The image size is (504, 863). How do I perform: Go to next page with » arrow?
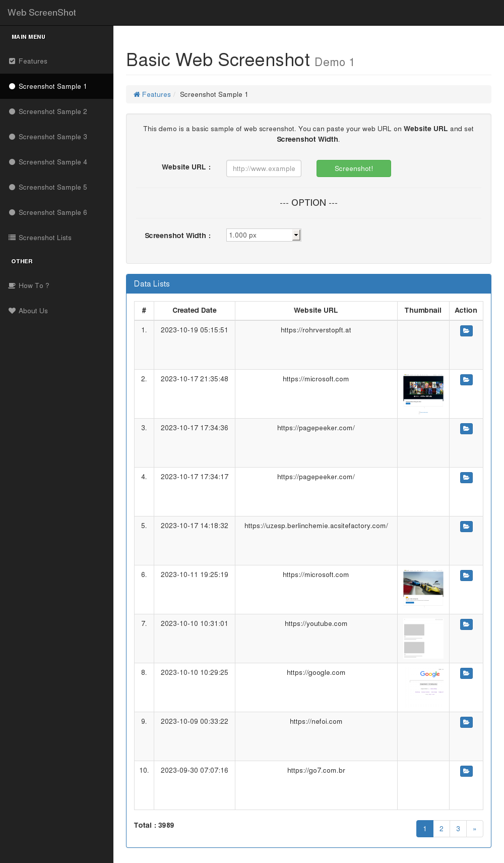(474, 829)
